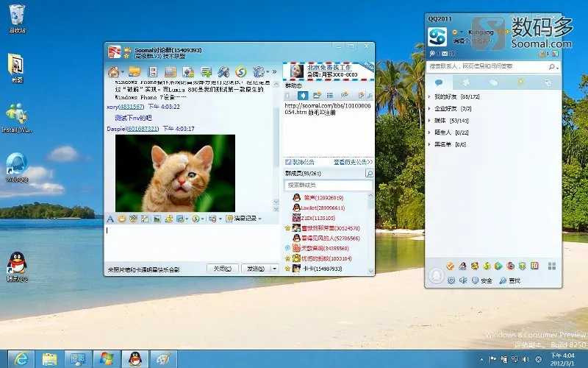Switch to the microblog tab in QQ panel
The height and width of the screenshot is (368, 588).
point(521,82)
